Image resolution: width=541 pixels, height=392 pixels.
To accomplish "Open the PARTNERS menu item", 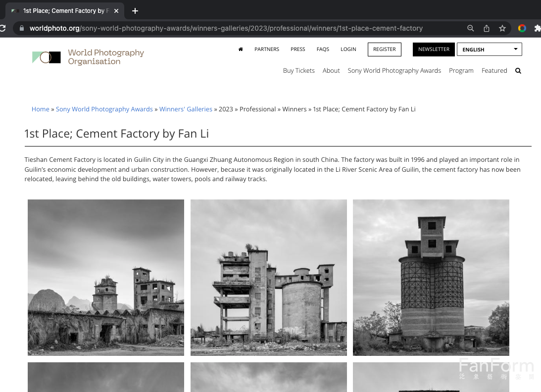I will (x=267, y=49).
